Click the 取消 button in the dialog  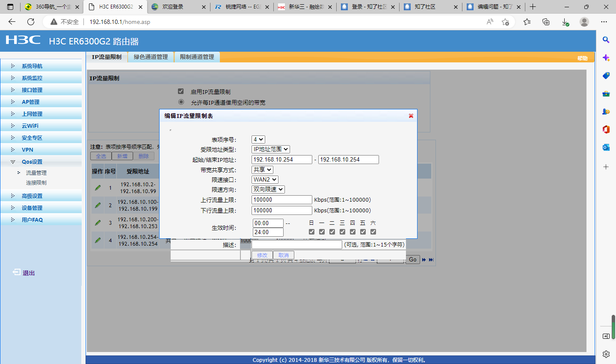point(284,255)
